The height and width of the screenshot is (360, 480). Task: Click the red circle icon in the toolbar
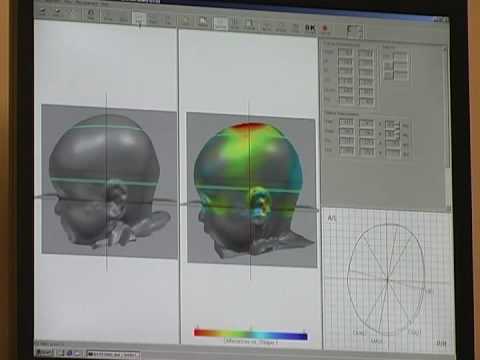(x=324, y=29)
